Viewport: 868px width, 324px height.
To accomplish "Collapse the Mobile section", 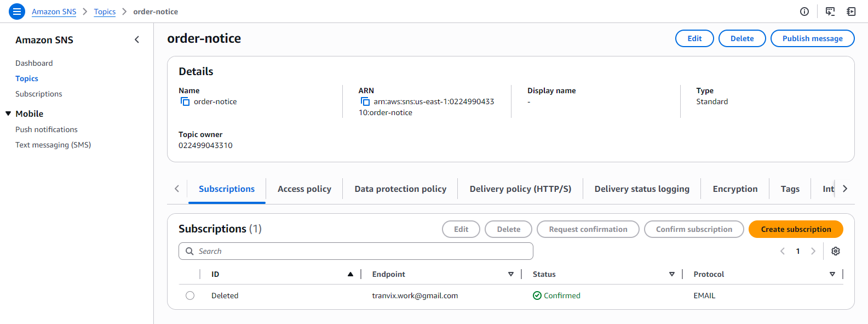I will [x=8, y=113].
